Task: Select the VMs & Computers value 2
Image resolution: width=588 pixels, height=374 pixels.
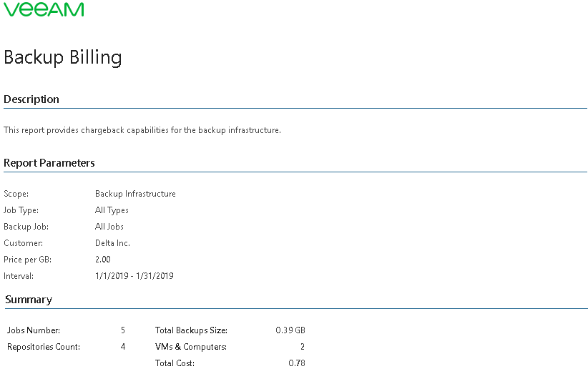Action: 303,347
